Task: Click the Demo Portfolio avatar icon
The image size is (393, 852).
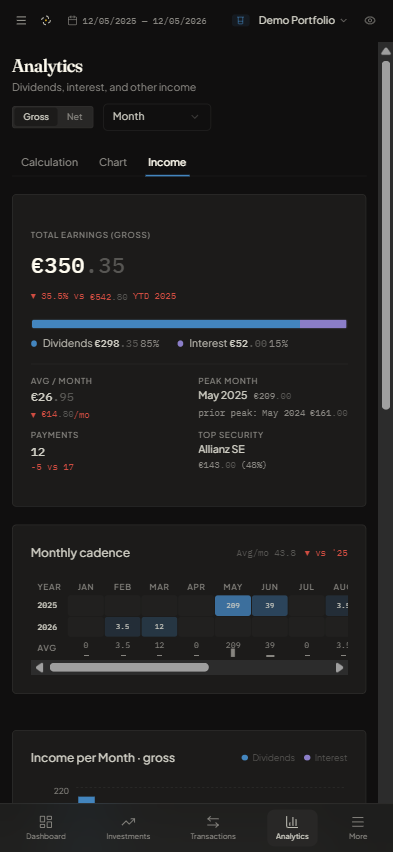Action: [241, 21]
